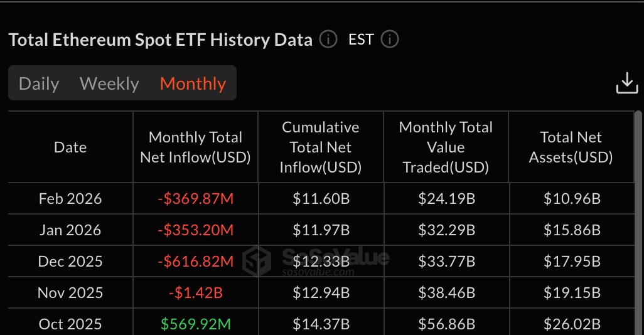Select the Feb 2026 row date

(x=70, y=199)
